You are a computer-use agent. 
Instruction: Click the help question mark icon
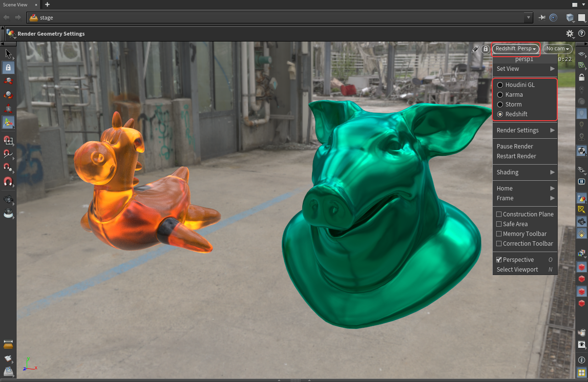[581, 34]
